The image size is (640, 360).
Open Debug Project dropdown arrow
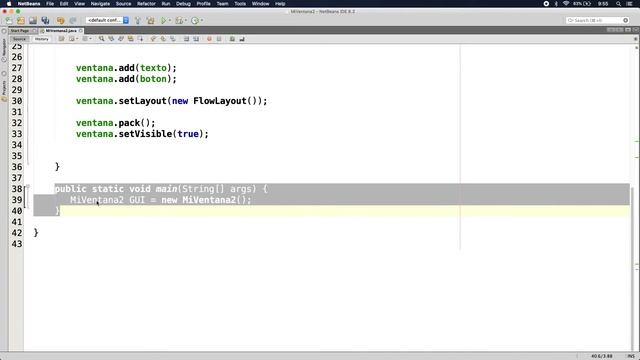click(186, 20)
